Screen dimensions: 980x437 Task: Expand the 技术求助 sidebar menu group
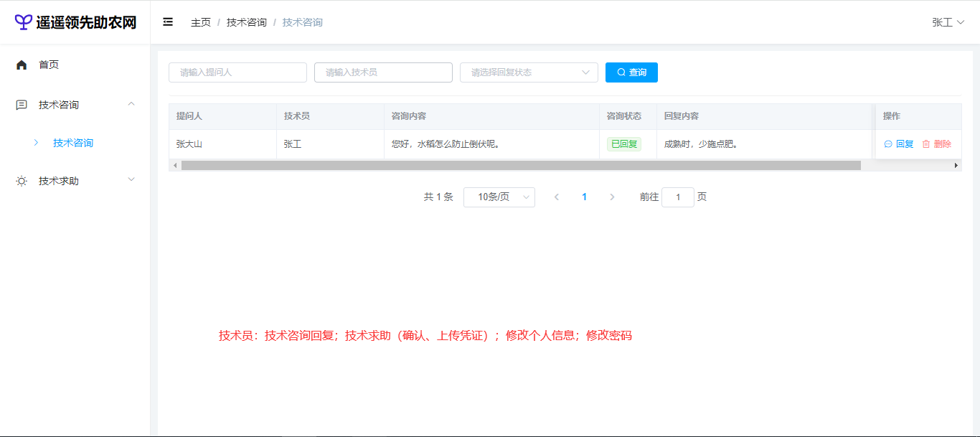pyautogui.click(x=131, y=180)
